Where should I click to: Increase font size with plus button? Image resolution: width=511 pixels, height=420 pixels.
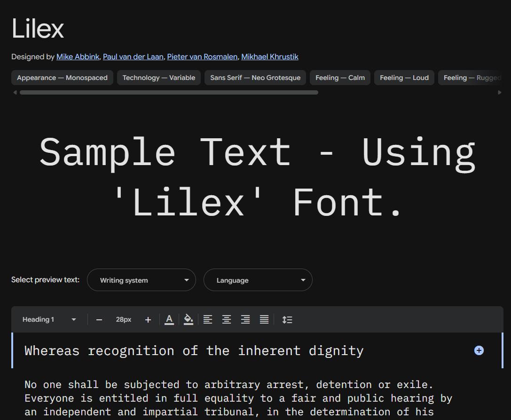148,319
